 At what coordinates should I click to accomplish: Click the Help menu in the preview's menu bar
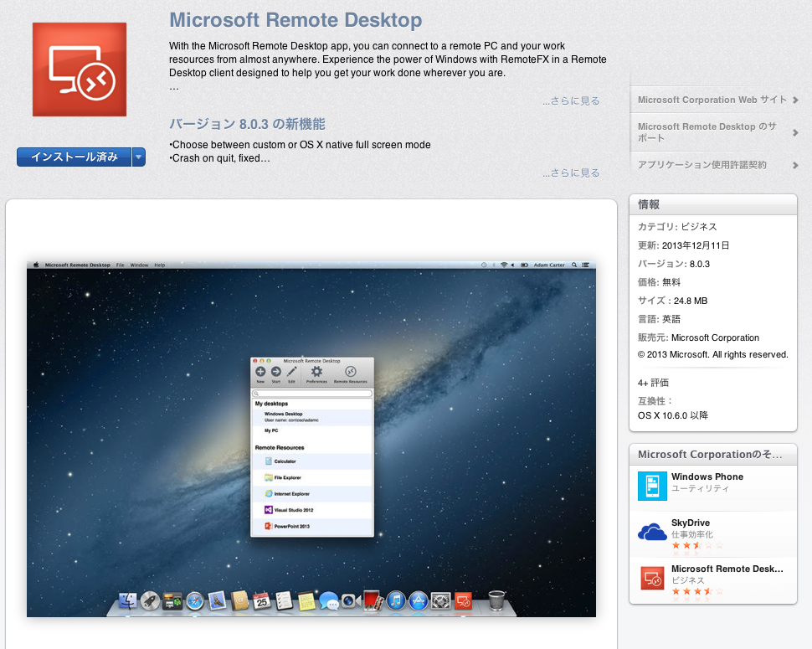pyautogui.click(x=160, y=265)
